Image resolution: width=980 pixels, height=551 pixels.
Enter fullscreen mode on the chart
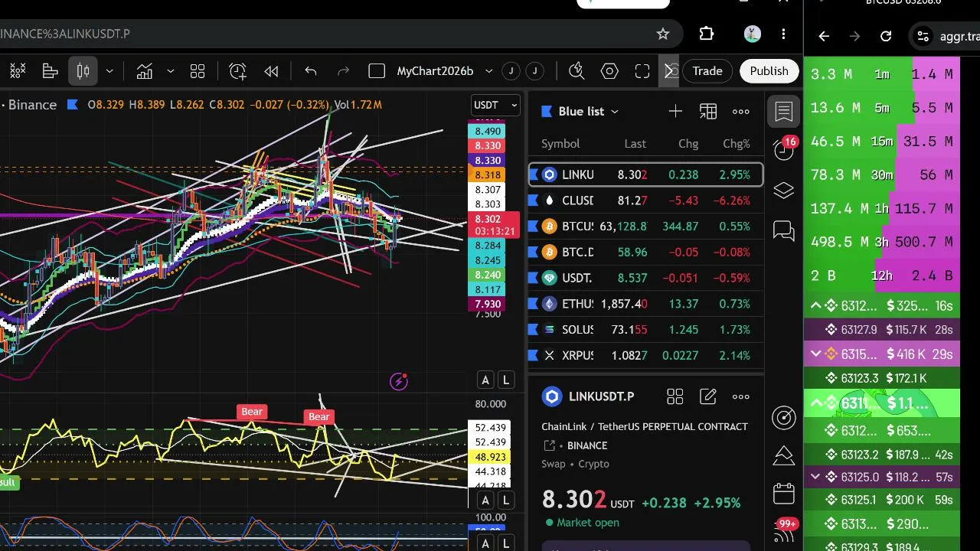[x=642, y=71]
